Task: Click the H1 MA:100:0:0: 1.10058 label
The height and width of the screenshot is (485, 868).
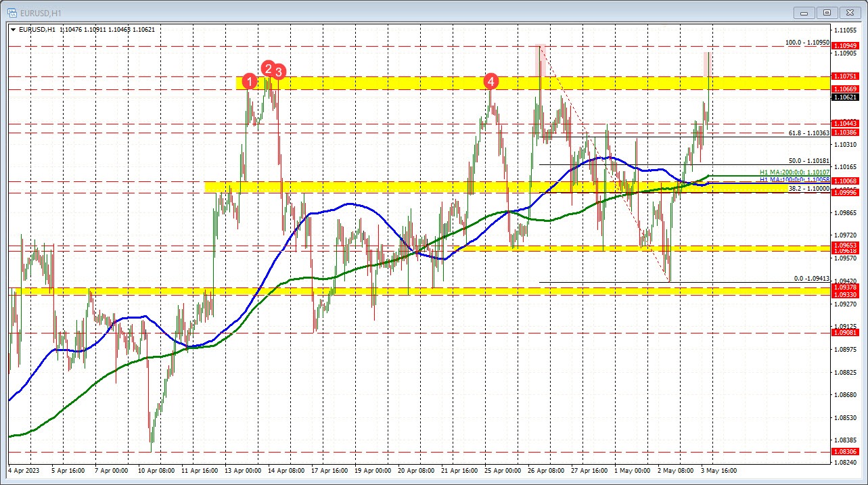Action: pos(794,180)
